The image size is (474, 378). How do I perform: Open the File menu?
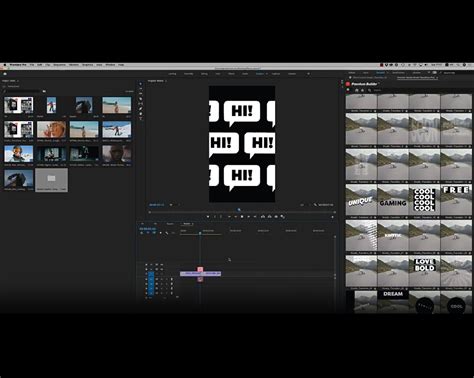(32, 65)
